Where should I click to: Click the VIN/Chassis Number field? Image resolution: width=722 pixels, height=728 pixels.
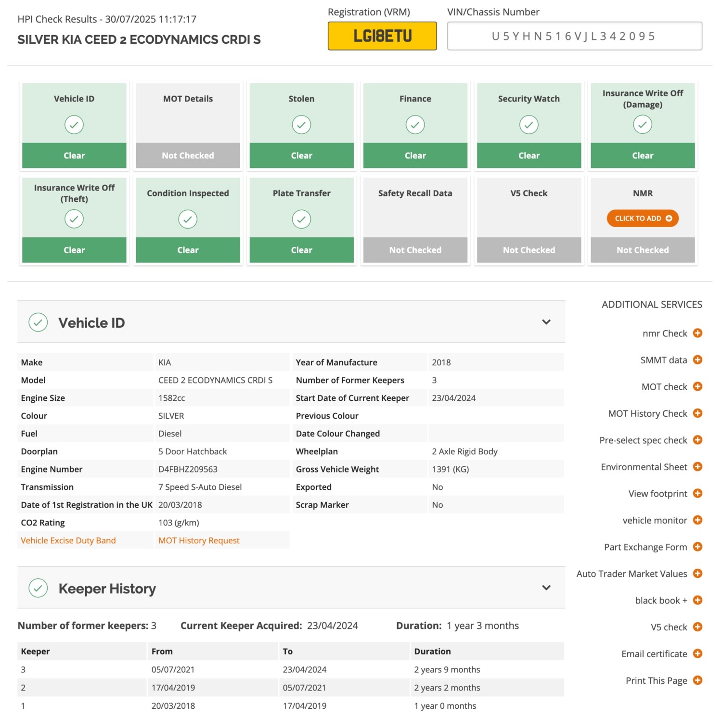(x=574, y=36)
